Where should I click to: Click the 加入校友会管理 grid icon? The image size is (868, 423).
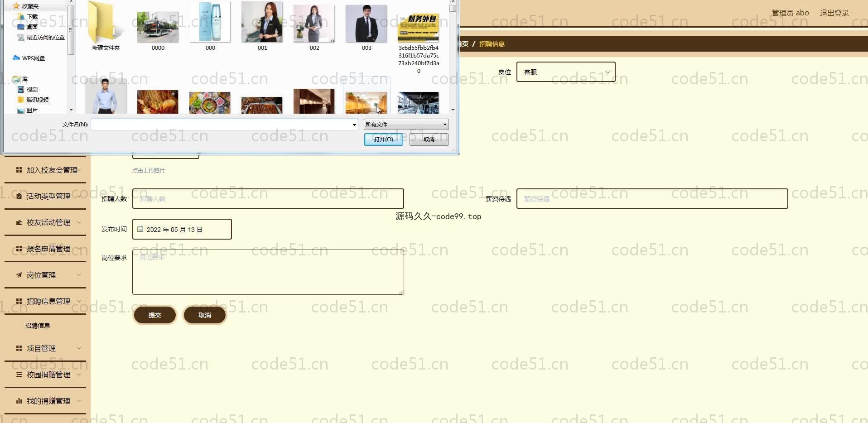coord(19,170)
